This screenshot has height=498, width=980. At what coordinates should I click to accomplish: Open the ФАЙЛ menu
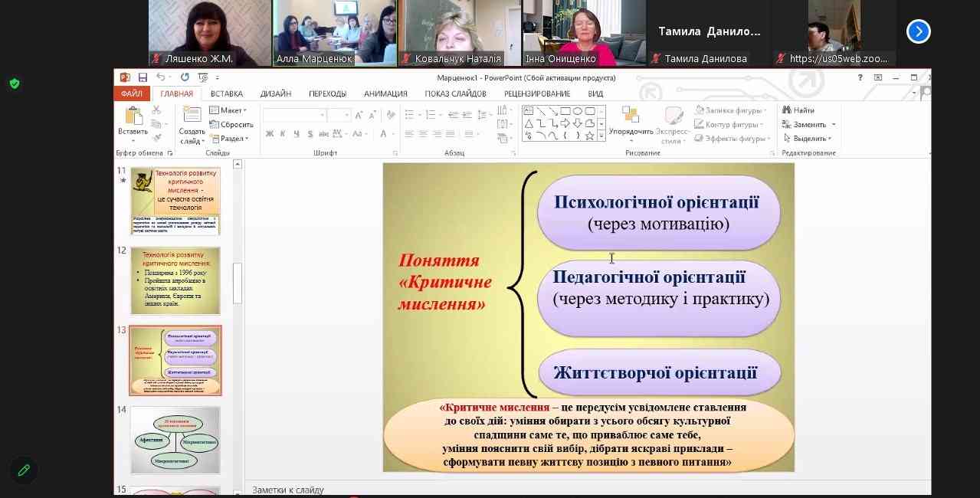(131, 93)
